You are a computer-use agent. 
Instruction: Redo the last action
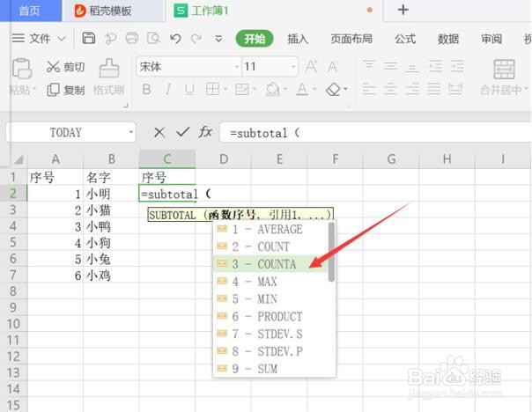(196, 39)
